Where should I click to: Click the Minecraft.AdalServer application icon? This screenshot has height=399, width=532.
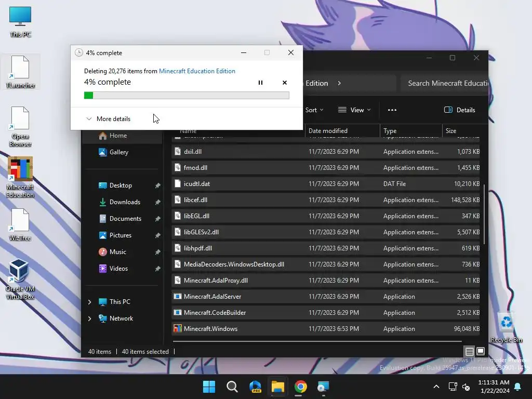click(x=178, y=296)
